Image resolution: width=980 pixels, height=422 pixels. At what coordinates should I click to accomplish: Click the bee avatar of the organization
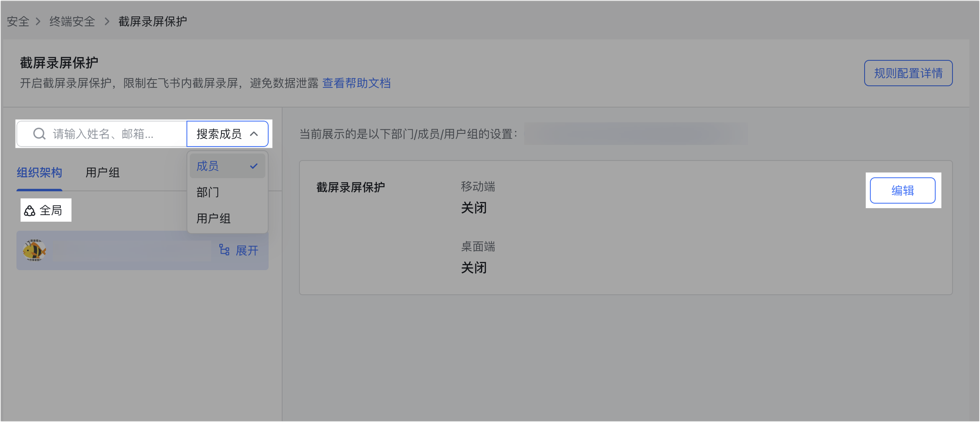click(35, 250)
